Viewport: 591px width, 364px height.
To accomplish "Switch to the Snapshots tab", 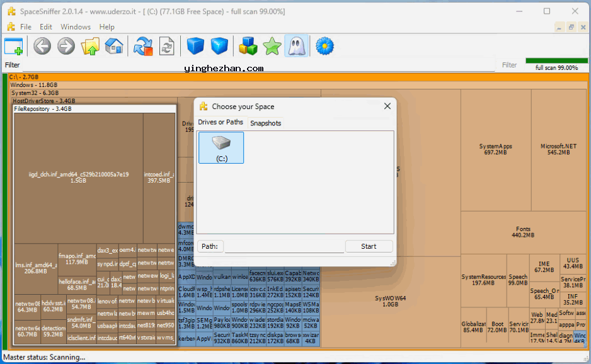I will pos(266,123).
